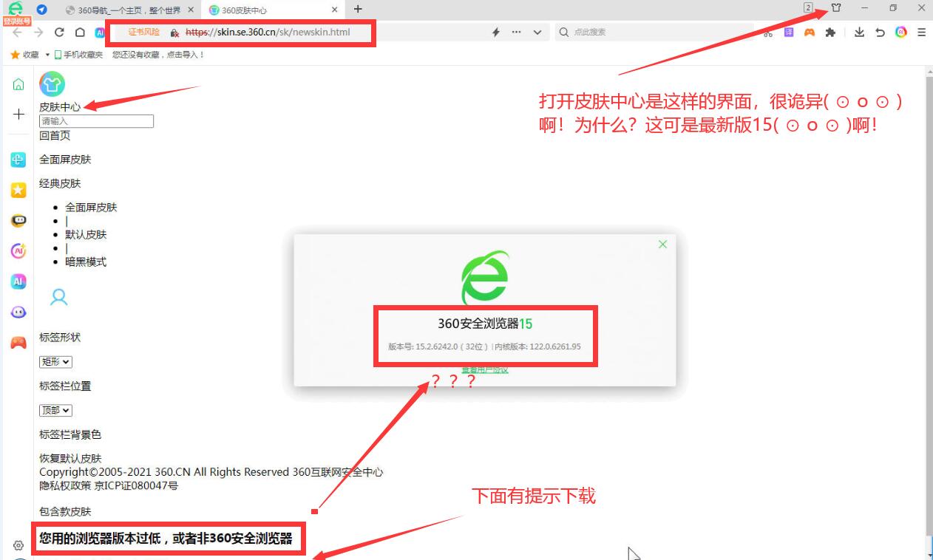Viewport: 933px width, 560px height.
Task: Open the sidebar blue AI square icon
Action: click(x=18, y=281)
